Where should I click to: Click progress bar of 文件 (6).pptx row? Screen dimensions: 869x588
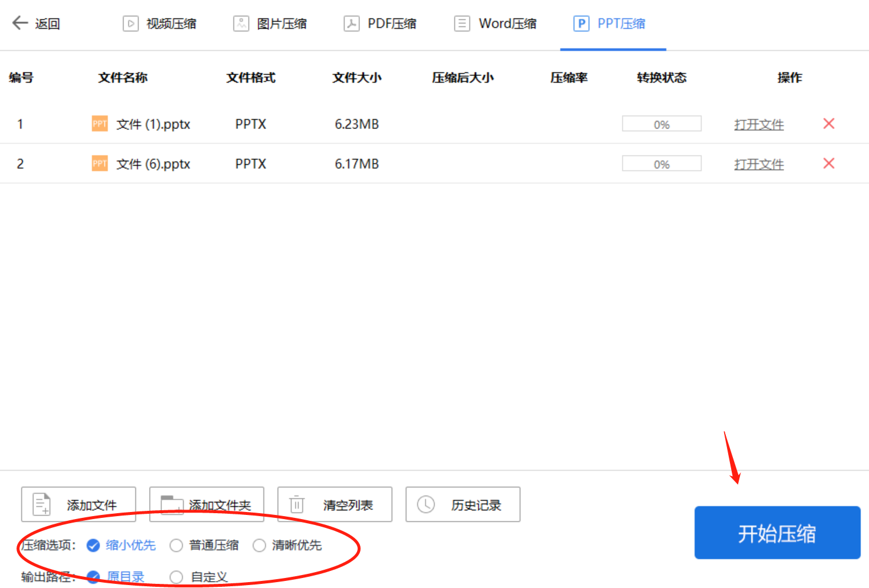[x=662, y=163]
